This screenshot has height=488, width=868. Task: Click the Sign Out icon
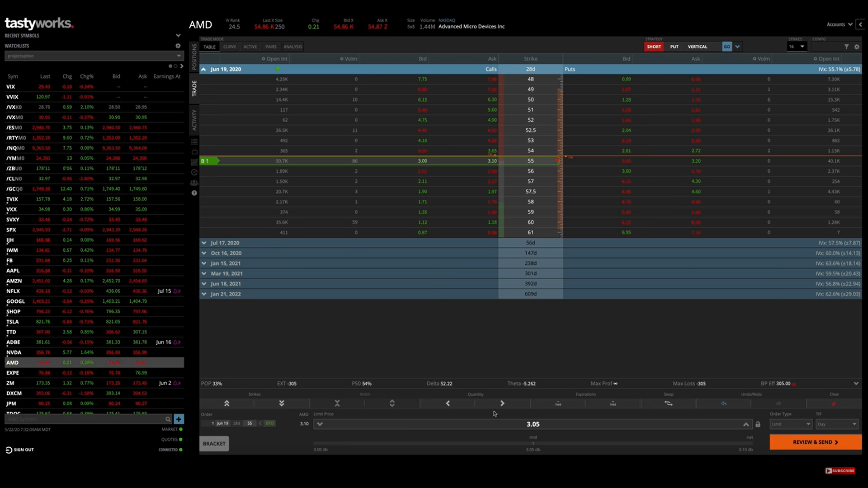click(x=9, y=450)
